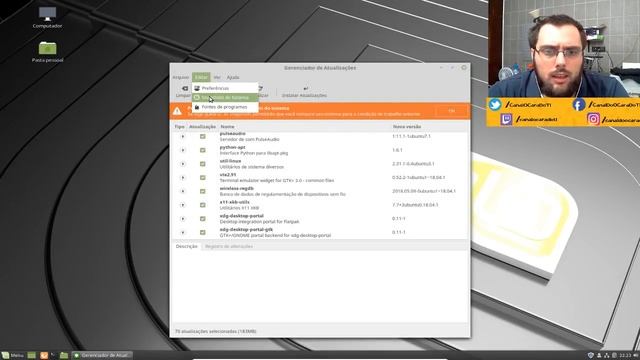640x360 pixels.
Task: Uncheck the xdg-desktop-portal update checkbox
Action: [202, 219]
